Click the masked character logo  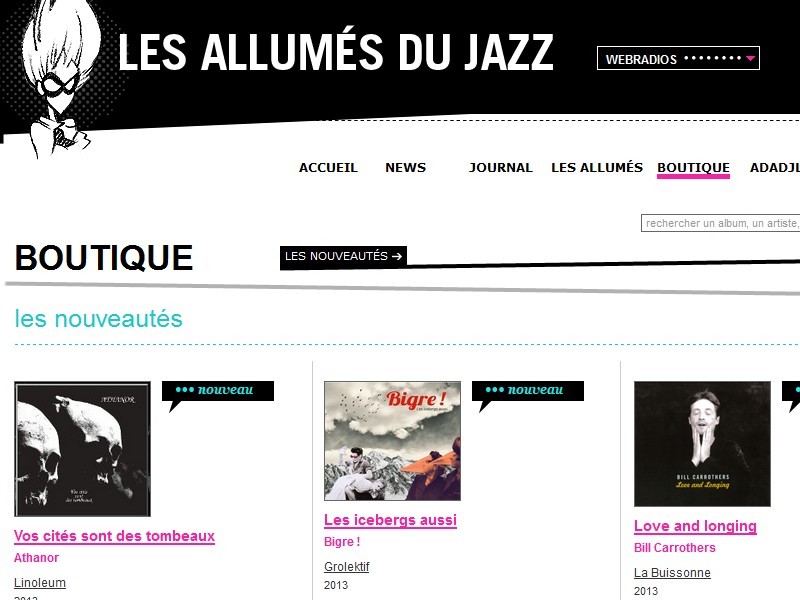click(54, 79)
